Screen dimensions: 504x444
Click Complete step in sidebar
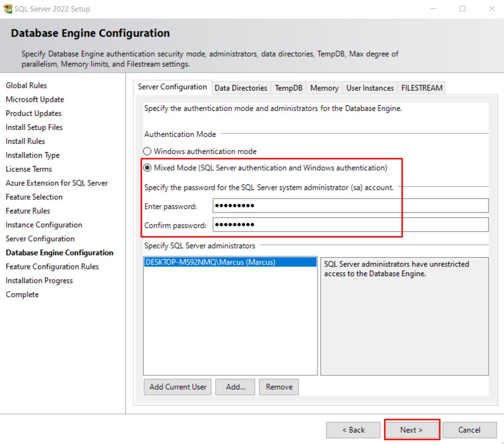(x=22, y=295)
